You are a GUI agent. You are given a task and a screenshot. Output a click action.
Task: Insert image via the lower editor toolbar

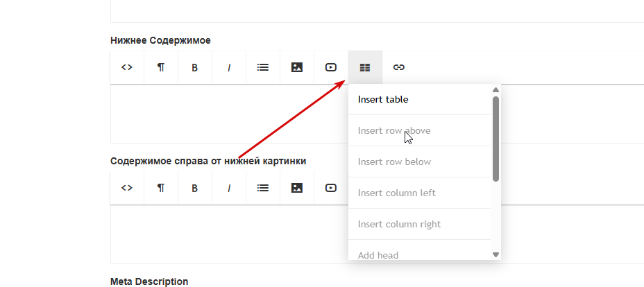click(297, 188)
